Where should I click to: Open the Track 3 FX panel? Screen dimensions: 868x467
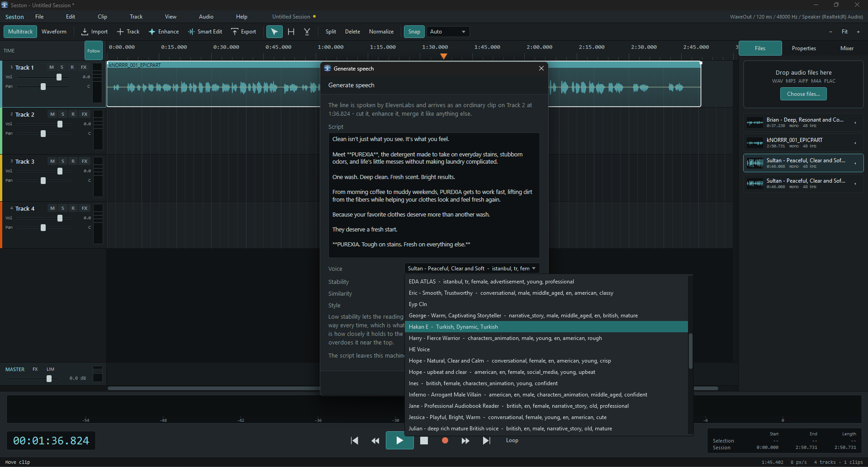pos(85,161)
